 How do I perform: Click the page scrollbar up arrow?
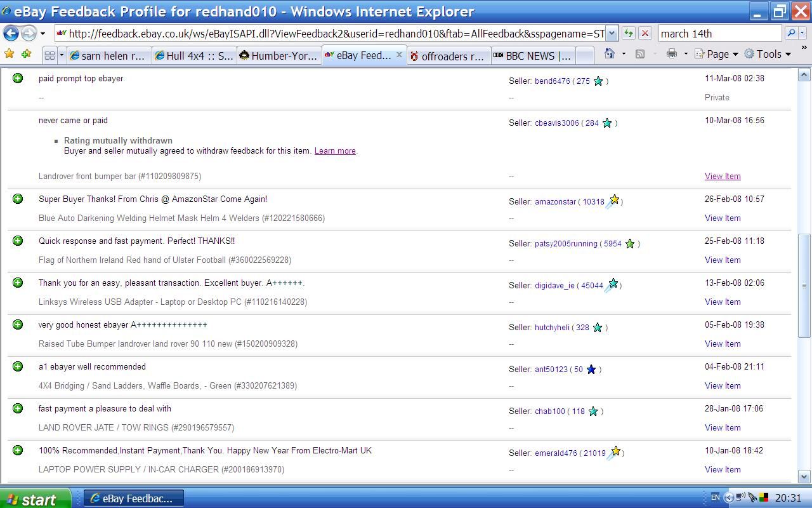pos(804,75)
